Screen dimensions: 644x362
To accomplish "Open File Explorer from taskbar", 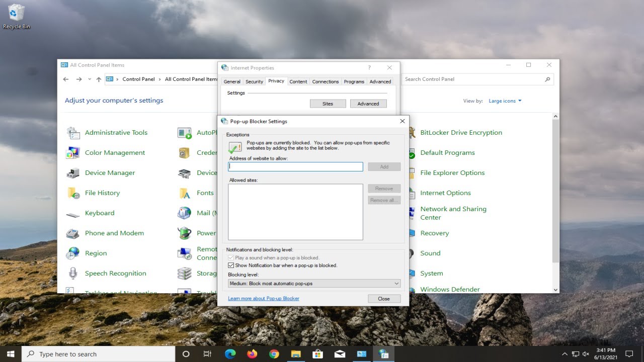I will point(296,354).
